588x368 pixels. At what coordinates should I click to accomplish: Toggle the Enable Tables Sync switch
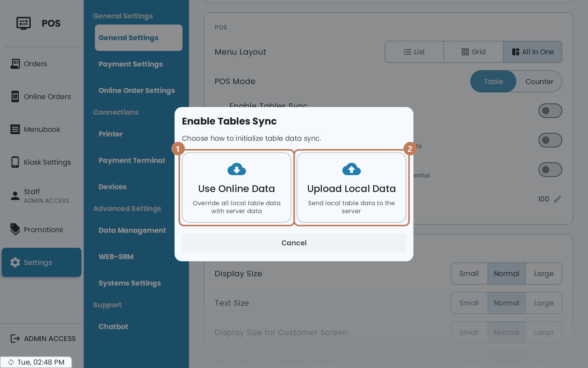pyautogui.click(x=550, y=111)
